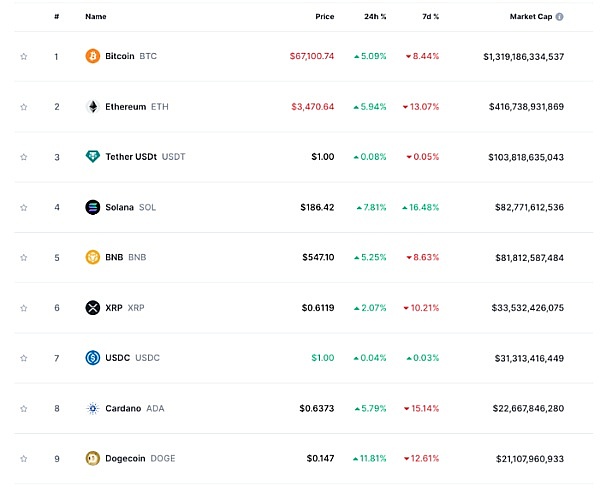
Task: Favorite Cardano with its star
Action: (x=24, y=409)
